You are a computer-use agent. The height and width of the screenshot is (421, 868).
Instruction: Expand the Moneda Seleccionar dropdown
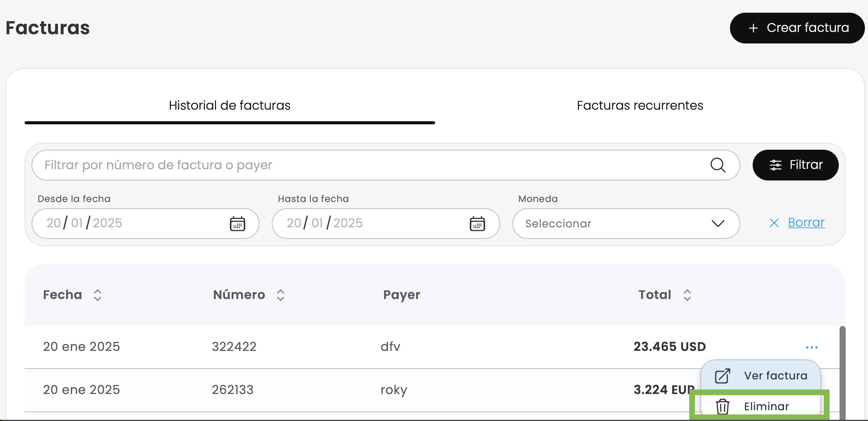coord(626,224)
